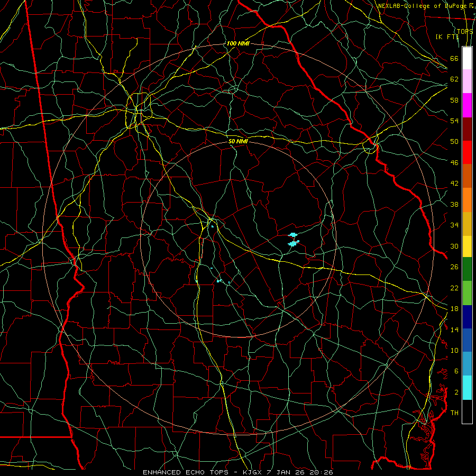Click the bright red 46 kft swatch
Viewport: 476px width, 476px height.
point(467,152)
